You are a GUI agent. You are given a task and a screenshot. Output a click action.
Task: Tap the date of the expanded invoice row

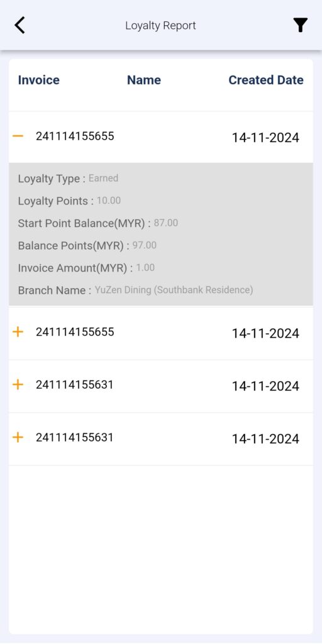[x=265, y=138]
